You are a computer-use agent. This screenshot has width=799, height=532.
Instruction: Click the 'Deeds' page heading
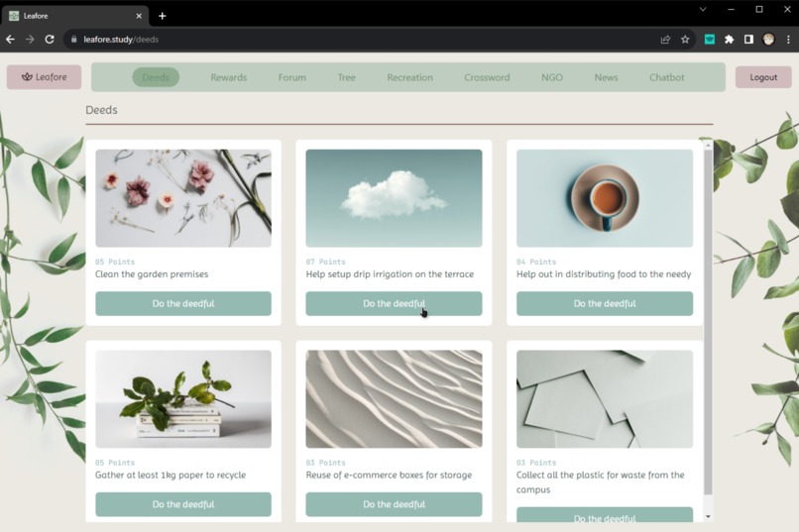[101, 109]
